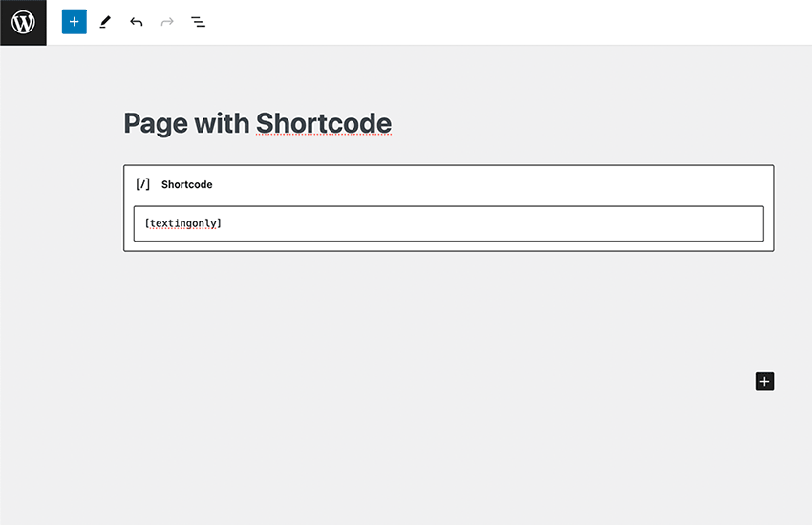This screenshot has width=812, height=525.
Task: Click the word "with" in the page title
Action: click(x=221, y=124)
